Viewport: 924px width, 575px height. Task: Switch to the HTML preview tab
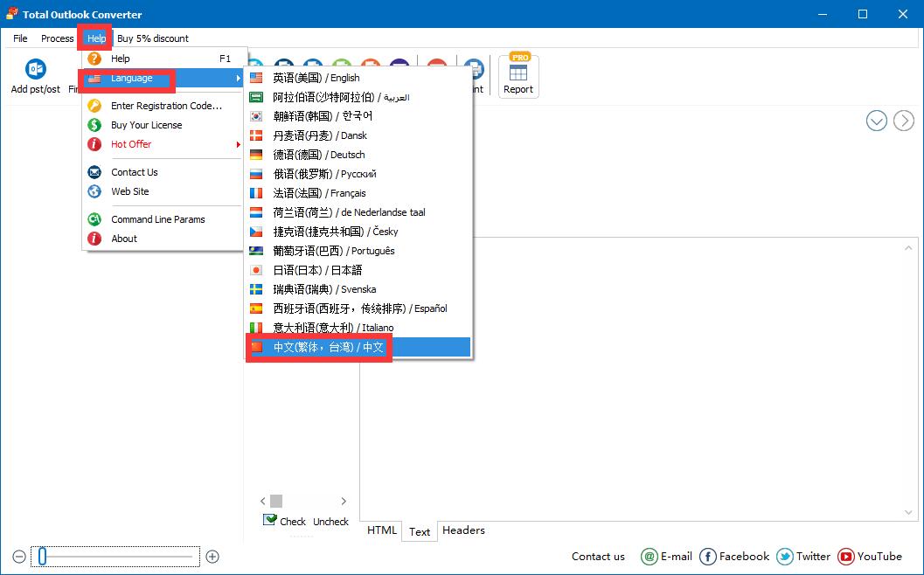click(x=381, y=530)
